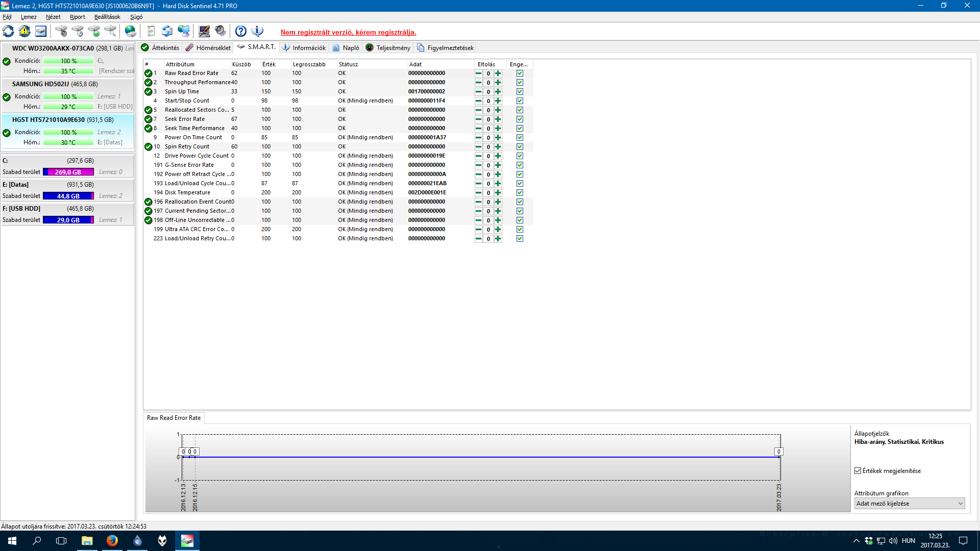This screenshot has width=980, height=551.
Task: Decrease offset for Reallocation Event Count row
Action: point(479,202)
